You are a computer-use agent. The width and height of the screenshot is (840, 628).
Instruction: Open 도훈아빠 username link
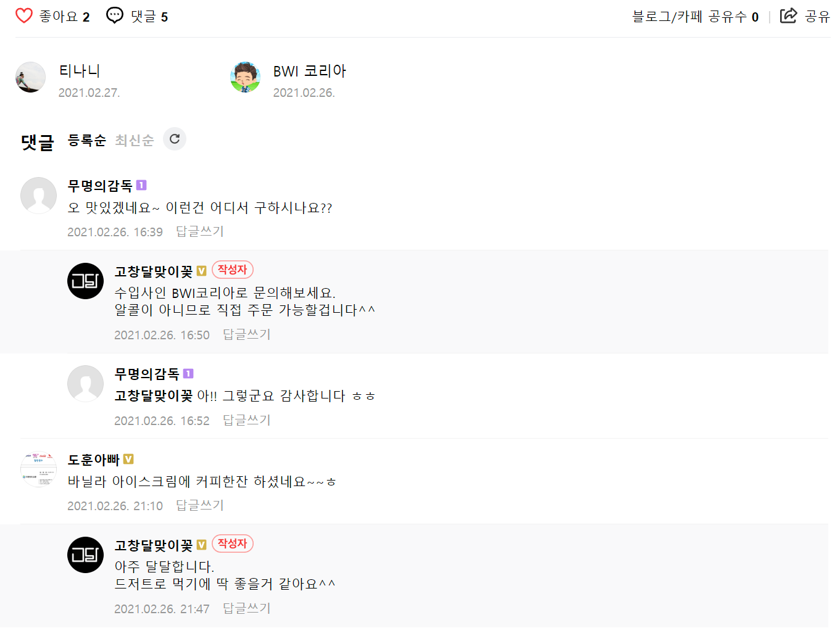[x=93, y=460]
